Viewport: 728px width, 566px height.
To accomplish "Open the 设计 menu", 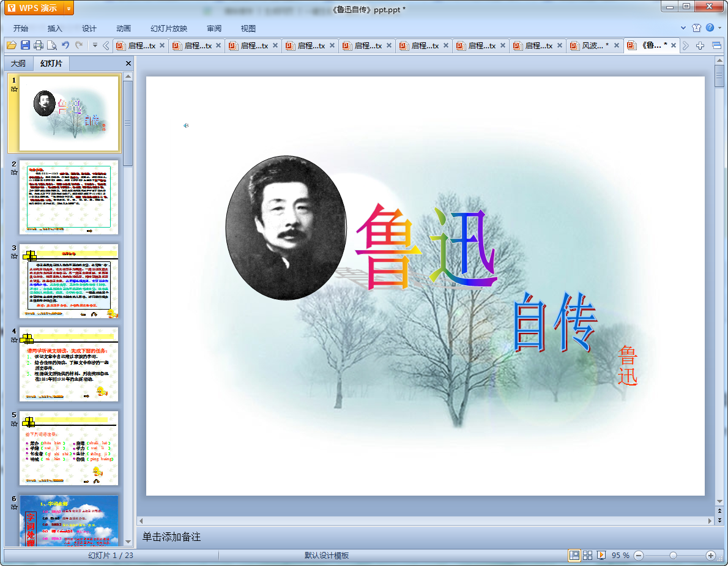I will click(89, 28).
